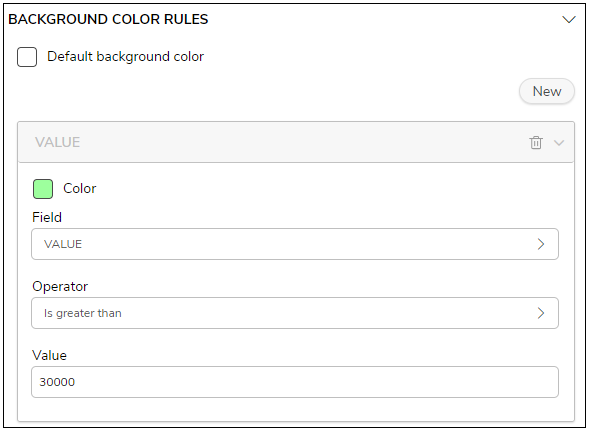Open the green color swatch picker
This screenshot has width=590, height=432.
[43, 189]
